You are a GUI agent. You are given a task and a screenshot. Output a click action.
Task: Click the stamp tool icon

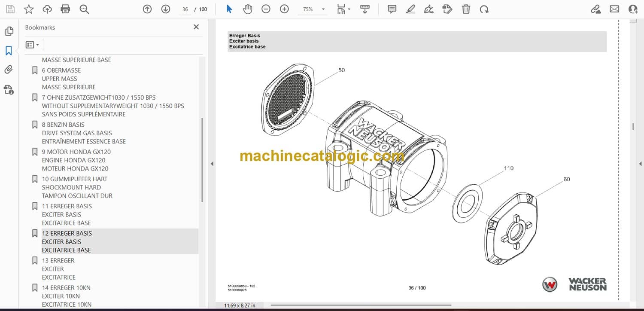pos(447,9)
